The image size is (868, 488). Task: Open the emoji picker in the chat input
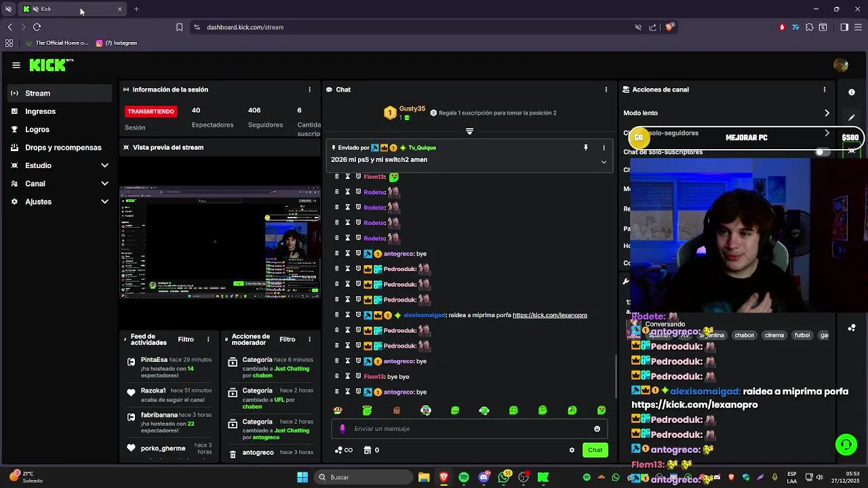click(x=597, y=428)
